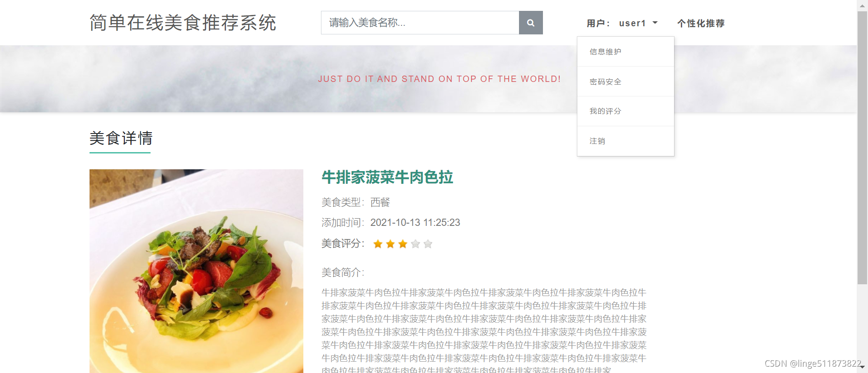868x373 pixels.
Task: Open 我的评分 from user menu
Action: pos(626,111)
